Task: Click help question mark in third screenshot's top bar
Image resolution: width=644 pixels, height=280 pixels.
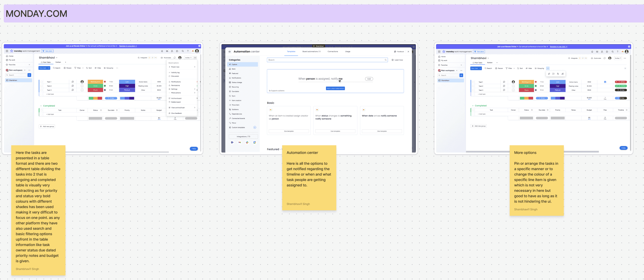Action: [x=618, y=52]
